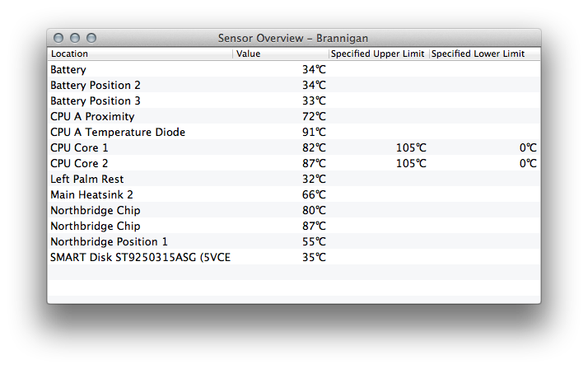The image size is (588, 369).
Task: Select the Northbridge Chip row showing 80°C
Action: click(294, 210)
